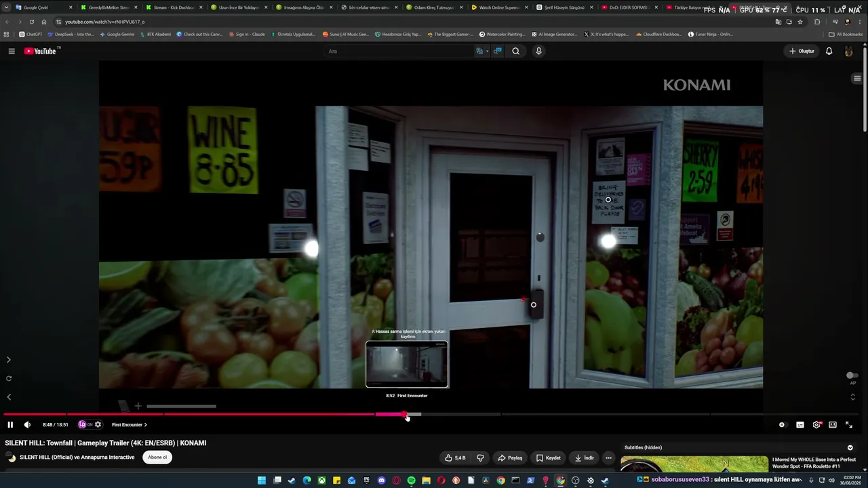
Task: Save the video with Kaydet
Action: 548,457
